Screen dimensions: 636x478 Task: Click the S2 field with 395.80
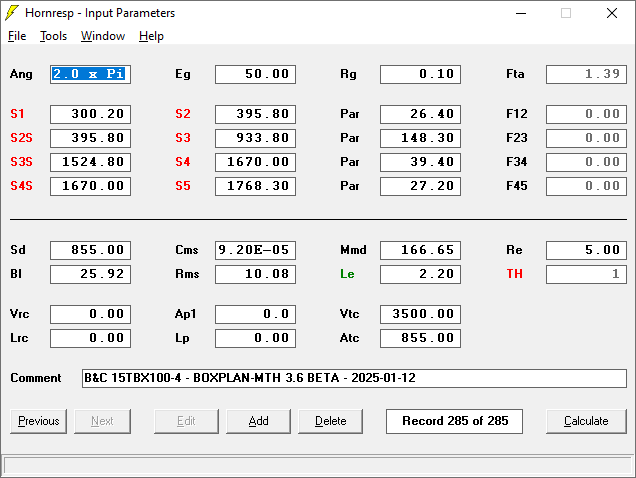tap(256, 114)
